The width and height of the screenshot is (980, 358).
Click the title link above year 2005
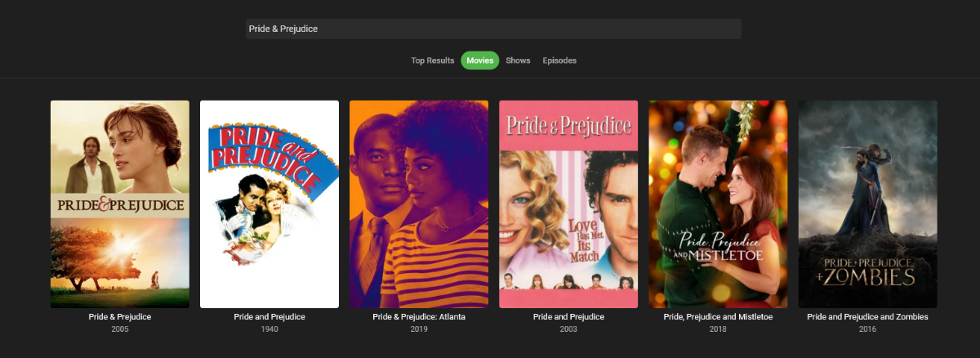[x=120, y=317]
